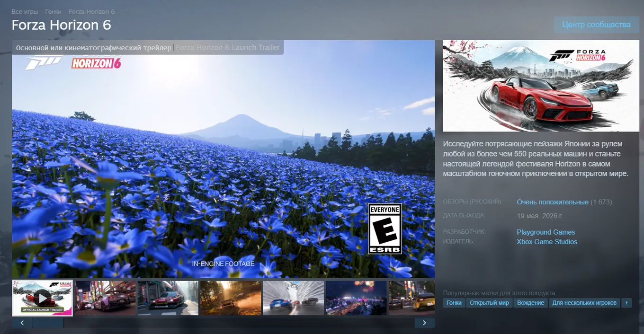Open the 'Гонки' breadcrumb link
This screenshot has height=334, width=644.
coord(53,11)
